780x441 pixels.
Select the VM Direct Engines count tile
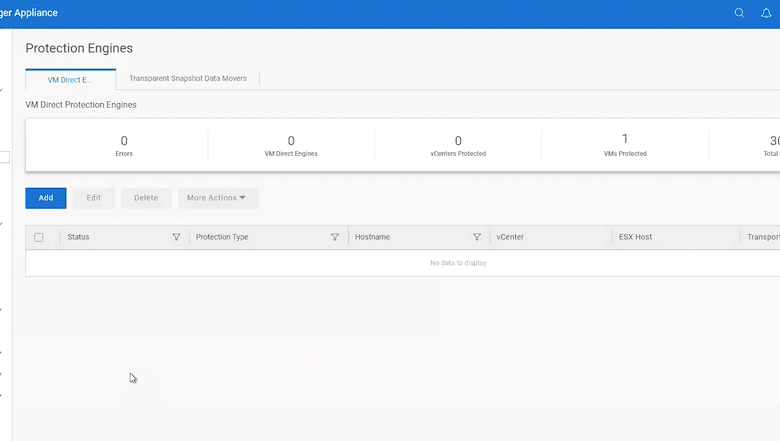(x=291, y=146)
